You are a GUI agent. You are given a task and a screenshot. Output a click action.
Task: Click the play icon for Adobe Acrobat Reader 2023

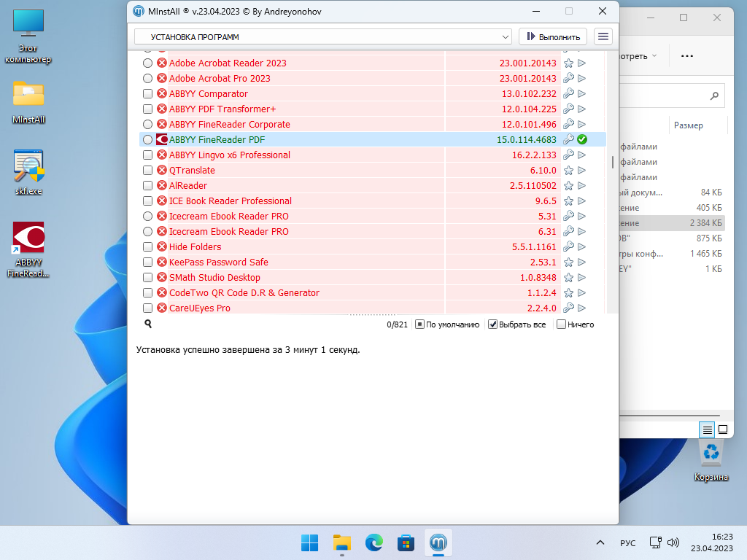click(x=581, y=63)
